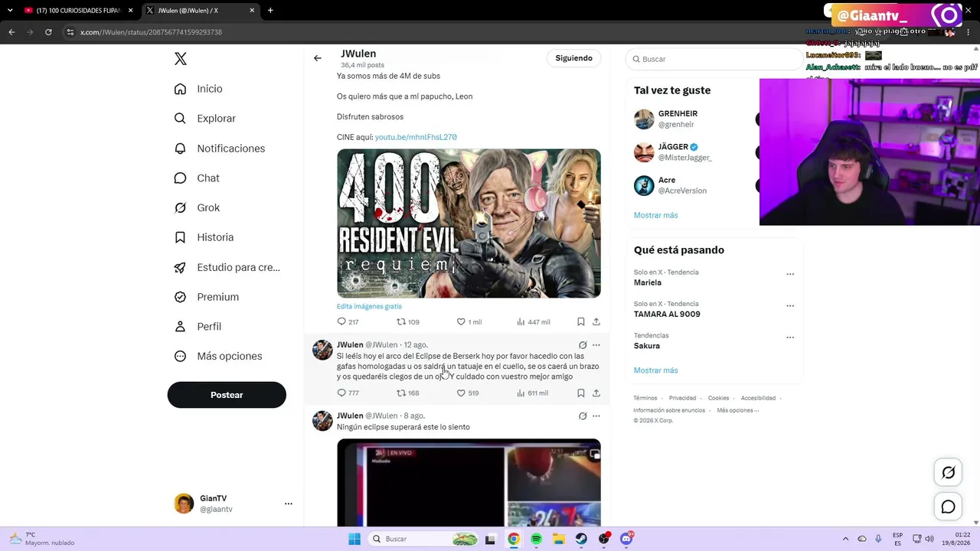
Task: Switch to the 100 CURIOSIDADES YouTube tab
Action: coord(77,11)
